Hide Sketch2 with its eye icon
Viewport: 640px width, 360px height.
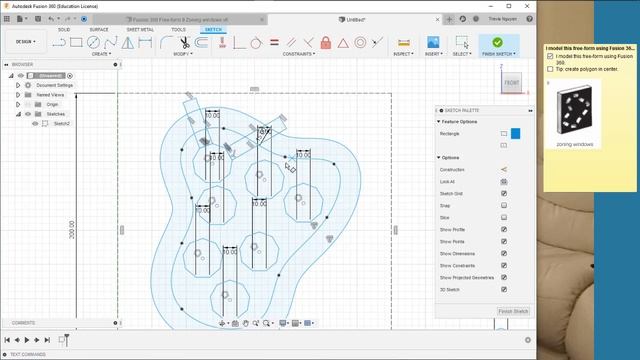(x=35, y=124)
